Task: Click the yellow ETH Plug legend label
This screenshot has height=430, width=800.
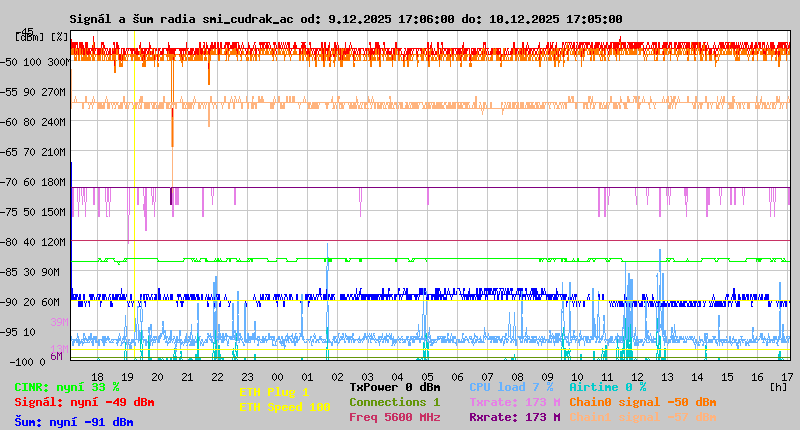Action: [x=274, y=393]
